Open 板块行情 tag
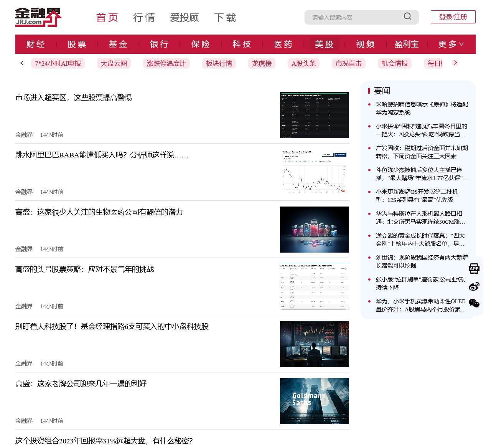 pos(219,63)
